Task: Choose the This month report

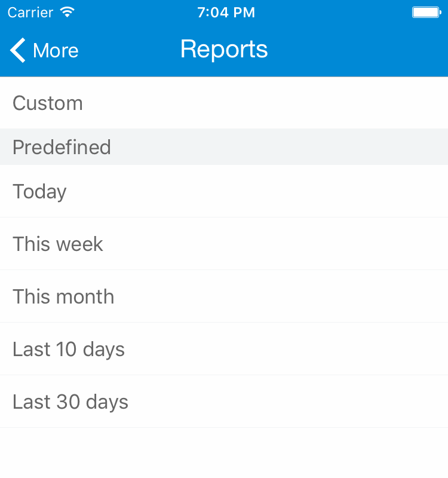Action: pos(63,297)
